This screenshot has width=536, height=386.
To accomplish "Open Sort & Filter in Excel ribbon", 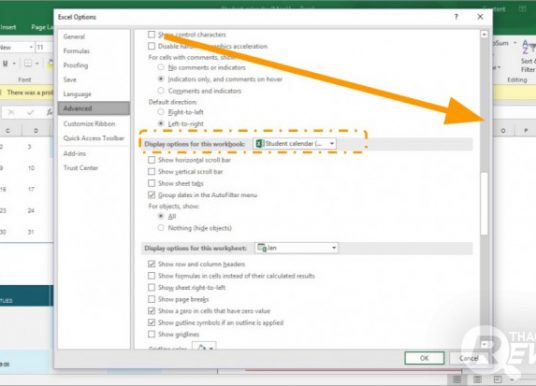I will [528, 57].
